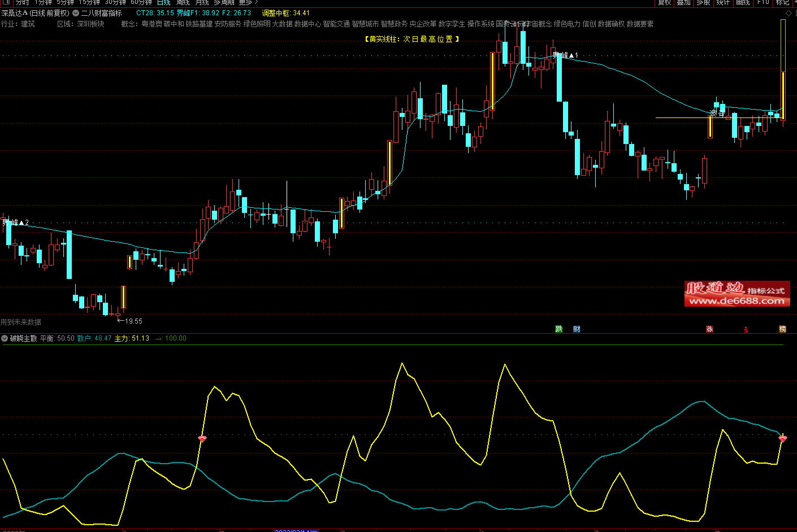Click the 平衡: 50.50 value

tap(57, 338)
